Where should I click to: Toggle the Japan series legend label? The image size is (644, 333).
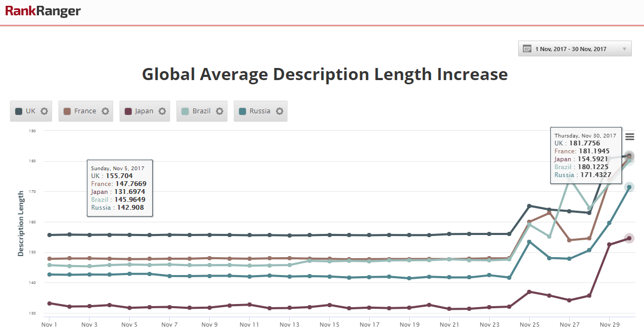(144, 111)
